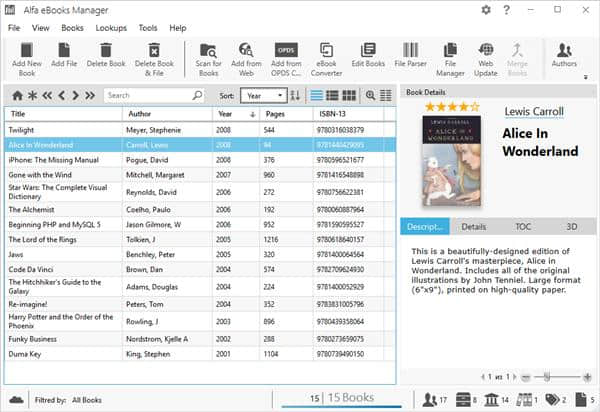Click the Add New Book toolbar icon
This screenshot has height=412, width=600.
coord(27,51)
